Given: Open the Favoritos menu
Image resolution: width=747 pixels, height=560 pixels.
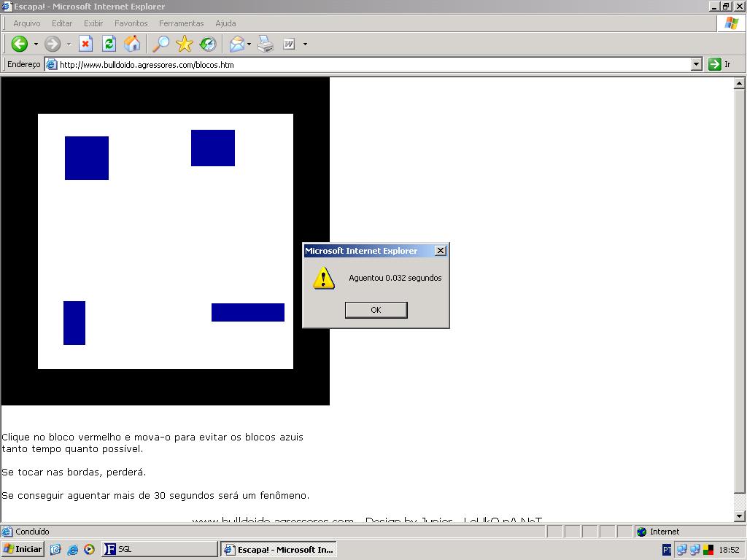Looking at the screenshot, I should click(131, 23).
